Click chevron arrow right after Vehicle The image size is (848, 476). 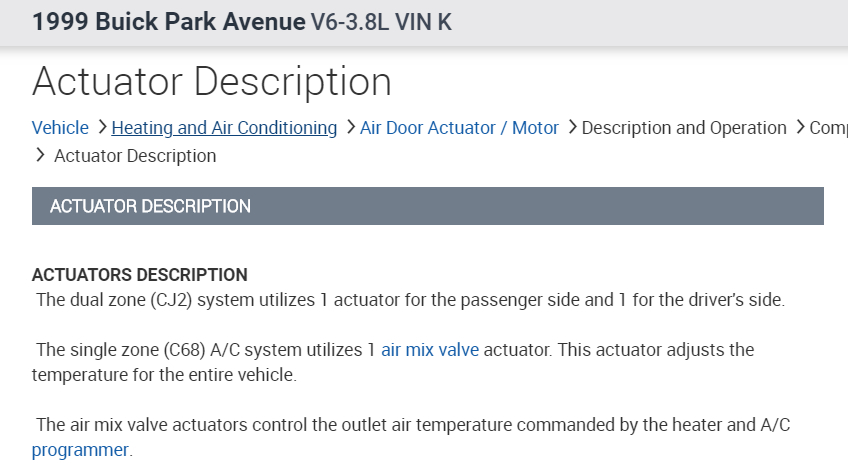coord(100,128)
